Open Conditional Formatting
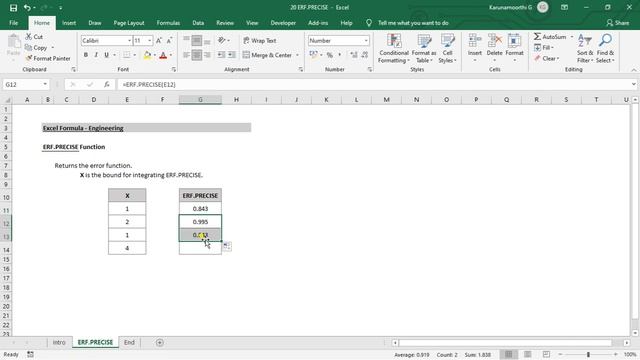The height and width of the screenshot is (360, 640). 393,49
